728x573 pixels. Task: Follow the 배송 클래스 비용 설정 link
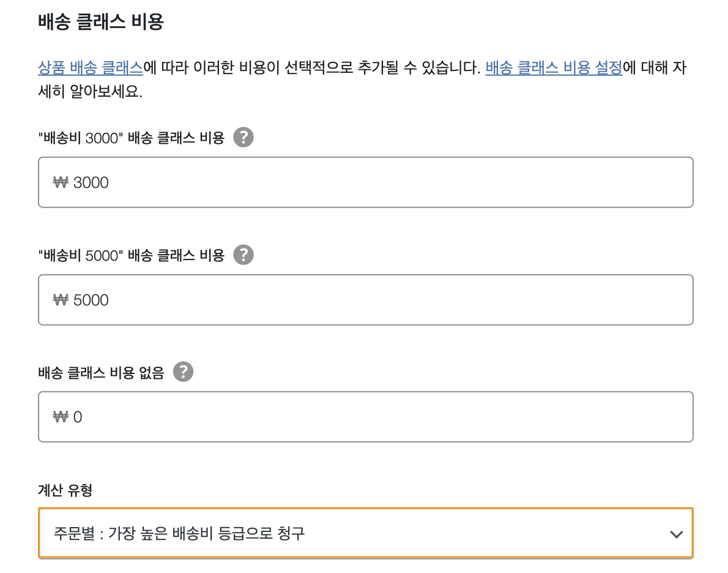[x=554, y=68]
